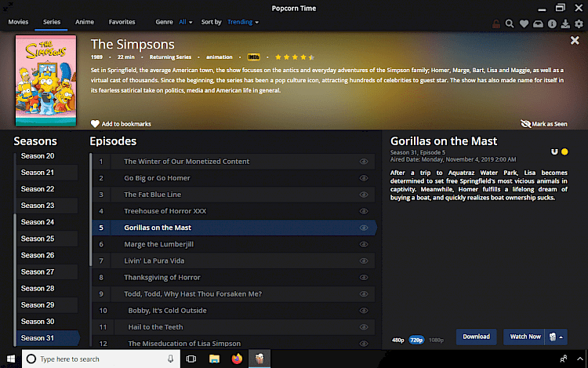Select episode 8 Thanksgiving of Horror
The image size is (588, 368).
tap(234, 278)
